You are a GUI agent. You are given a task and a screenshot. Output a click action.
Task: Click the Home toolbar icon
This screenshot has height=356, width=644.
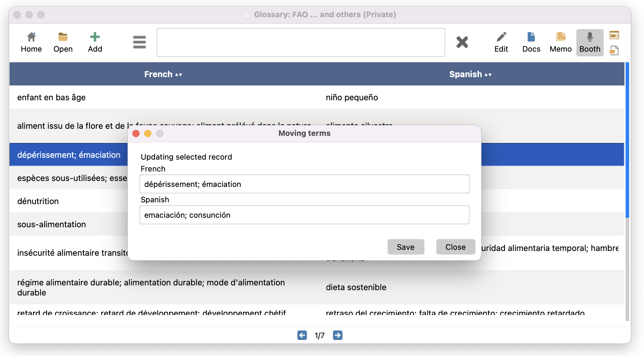(31, 42)
